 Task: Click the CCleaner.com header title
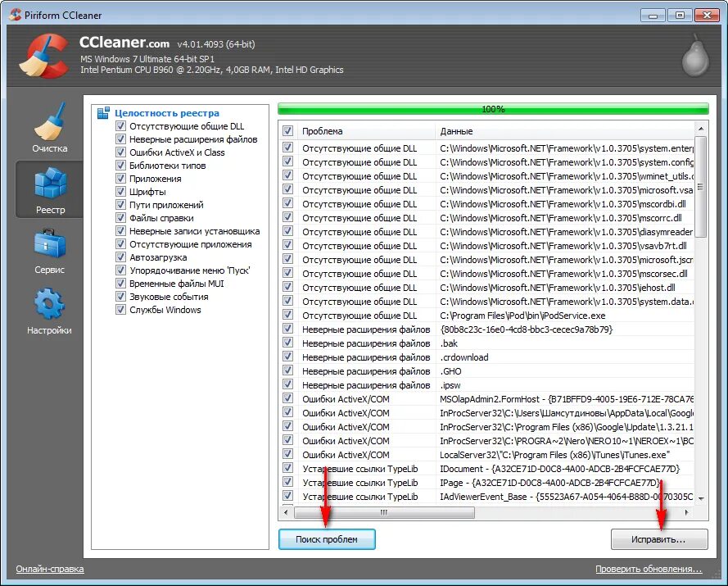point(124,43)
